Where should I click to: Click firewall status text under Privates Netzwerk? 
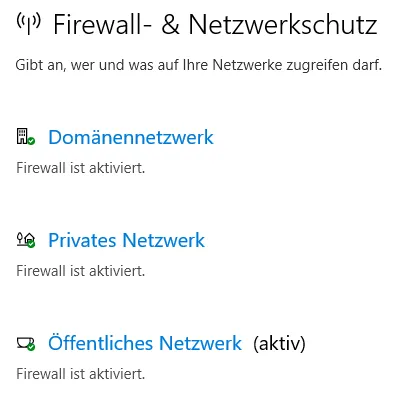tap(81, 271)
